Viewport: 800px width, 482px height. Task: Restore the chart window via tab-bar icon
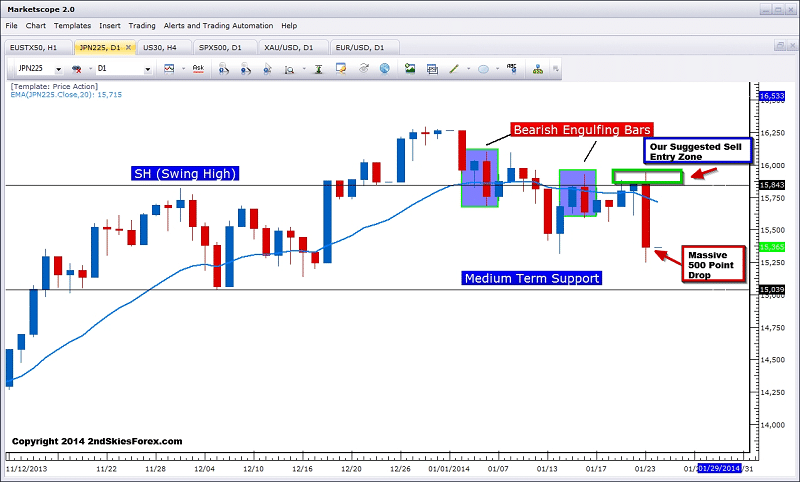(x=780, y=46)
